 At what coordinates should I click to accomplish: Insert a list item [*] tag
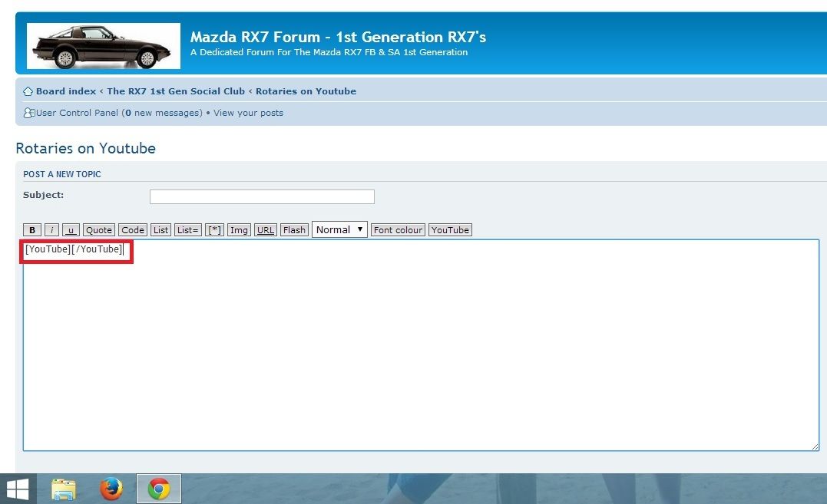point(215,230)
